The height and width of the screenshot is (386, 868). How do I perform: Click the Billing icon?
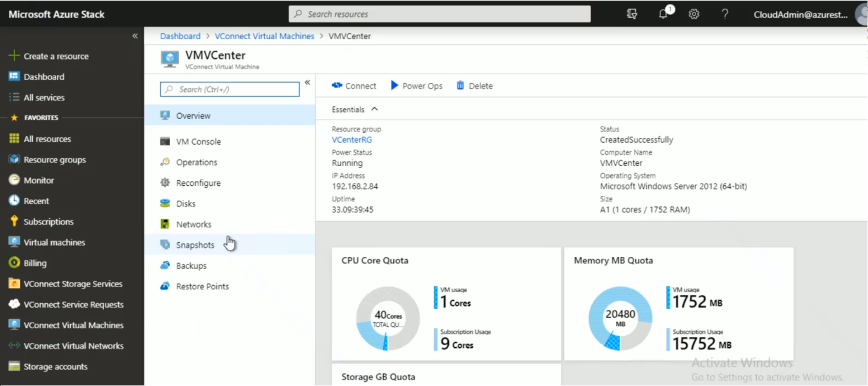pyautogui.click(x=14, y=262)
